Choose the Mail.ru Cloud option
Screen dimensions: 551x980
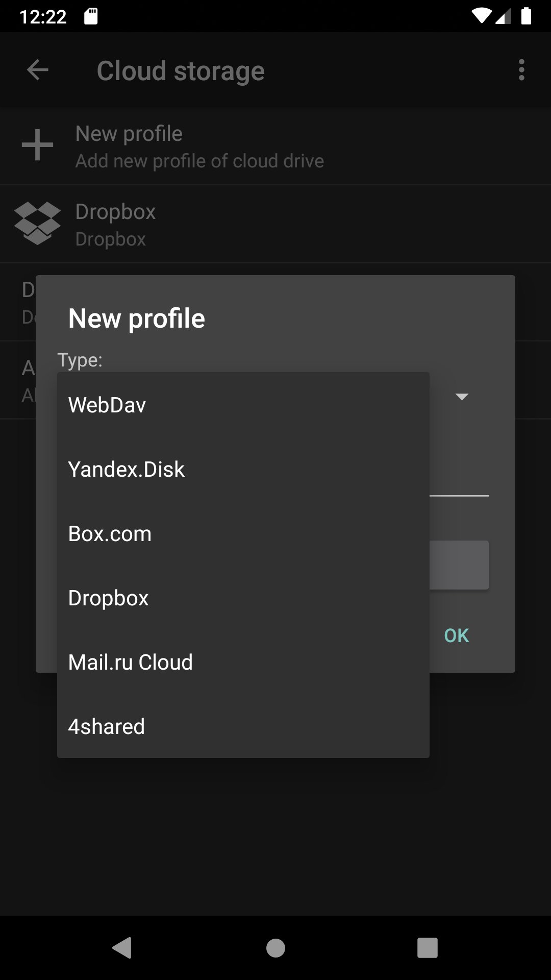pyautogui.click(x=243, y=662)
